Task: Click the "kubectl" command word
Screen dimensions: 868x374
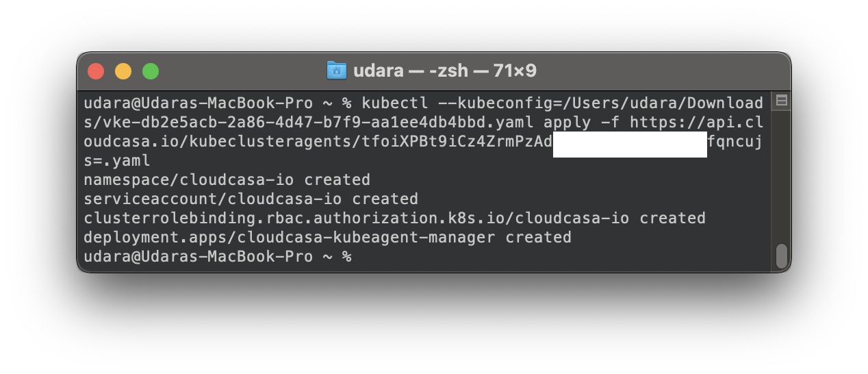Action: pos(395,103)
